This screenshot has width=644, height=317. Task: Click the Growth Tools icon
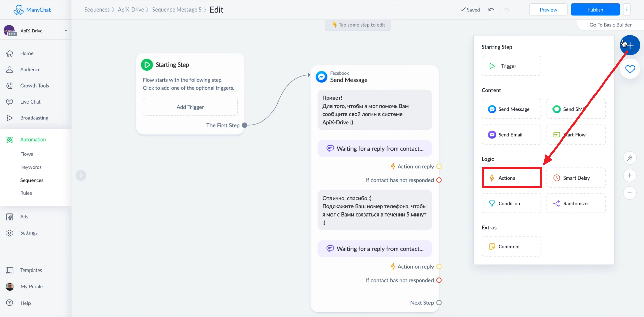[x=10, y=86]
